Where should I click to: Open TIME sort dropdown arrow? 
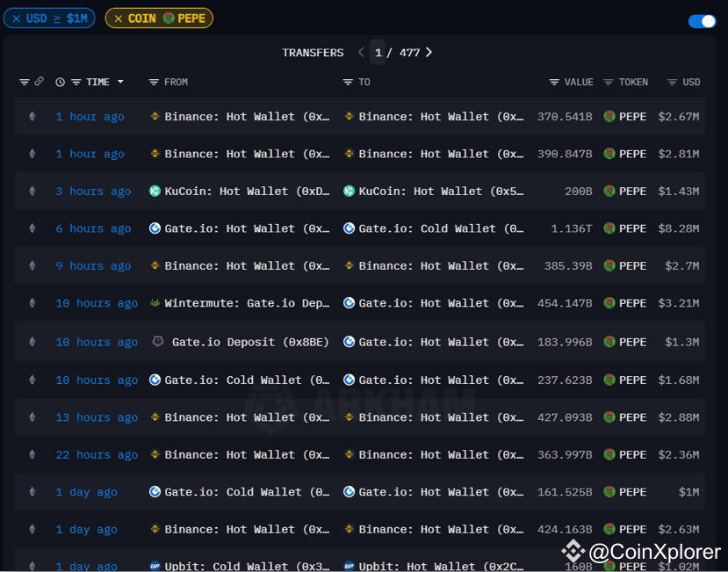[x=120, y=82]
